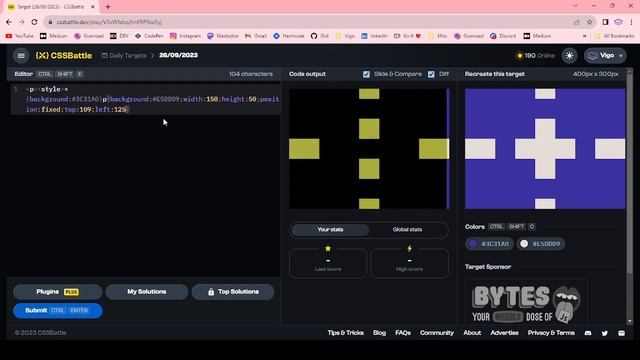The image size is (640, 360).
Task: Switch to Global stats tab
Action: click(x=407, y=230)
